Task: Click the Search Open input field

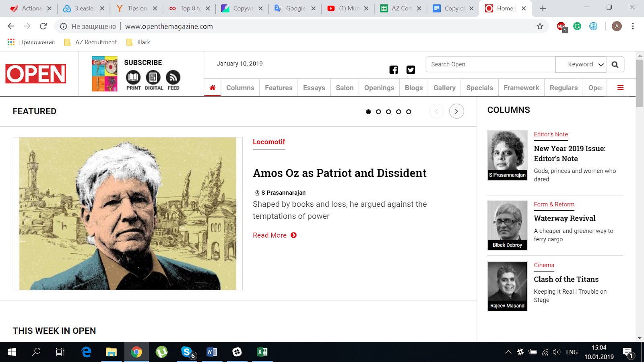Action: [x=490, y=64]
